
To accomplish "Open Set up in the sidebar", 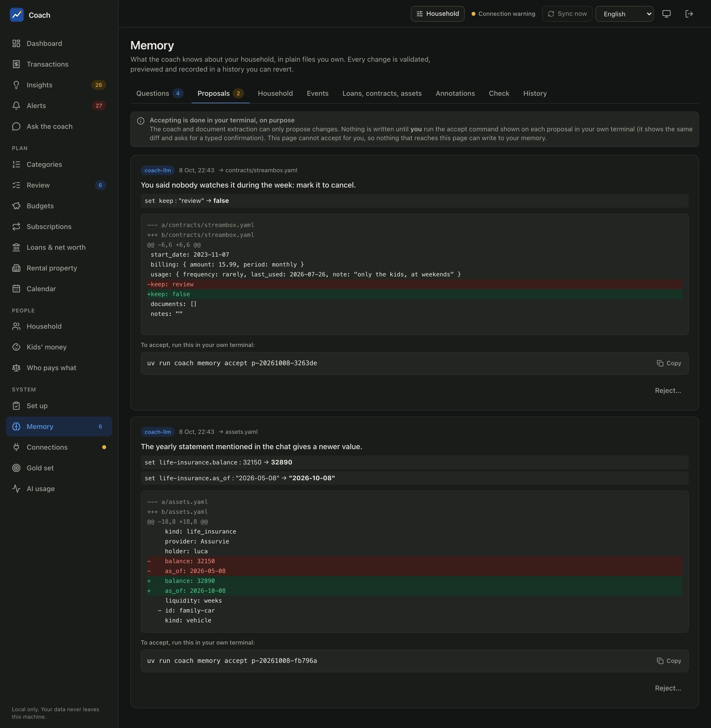I will [x=59, y=406].
